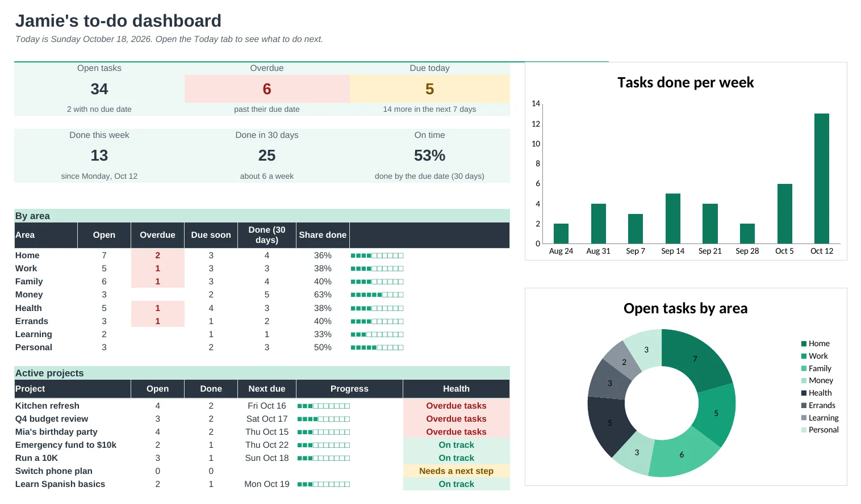This screenshot has width=861, height=504.
Task: Click the 'Active projects' section header
Action: point(262,373)
